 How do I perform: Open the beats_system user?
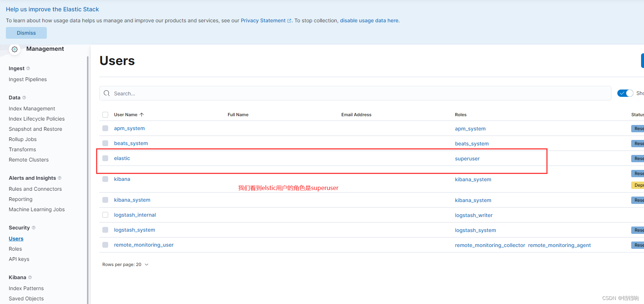point(131,143)
